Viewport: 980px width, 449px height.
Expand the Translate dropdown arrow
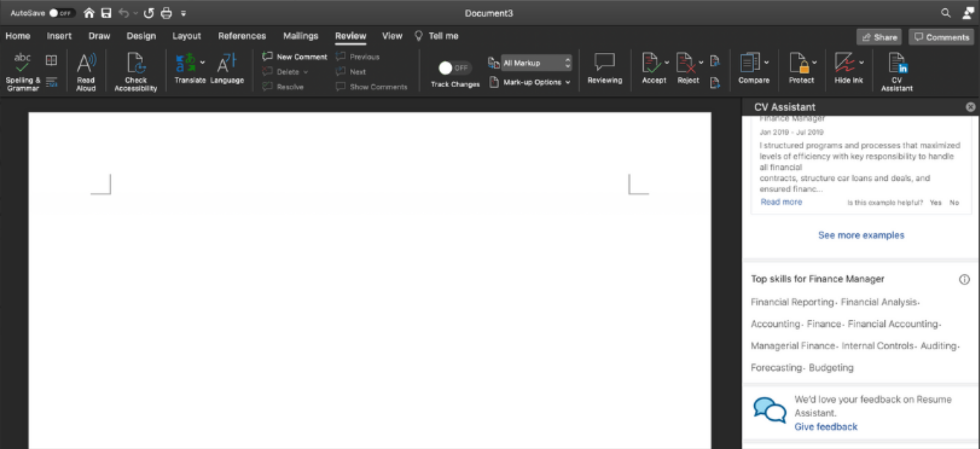click(202, 63)
